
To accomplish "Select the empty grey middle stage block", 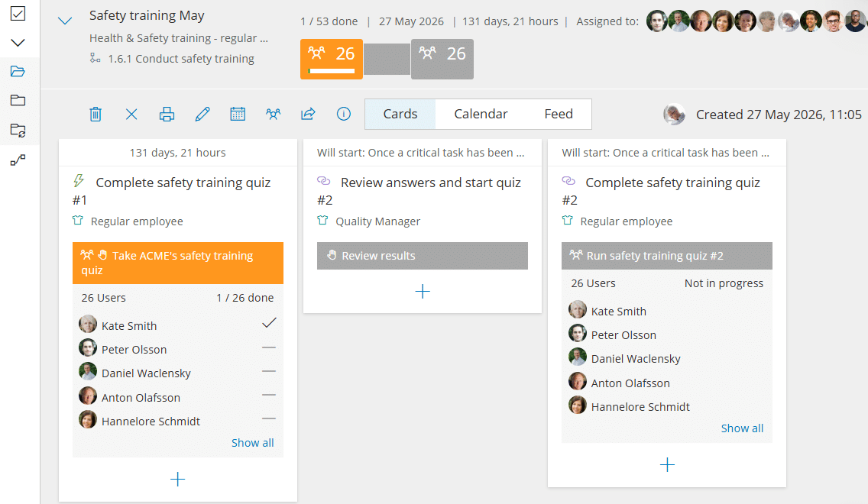I will 387,60.
